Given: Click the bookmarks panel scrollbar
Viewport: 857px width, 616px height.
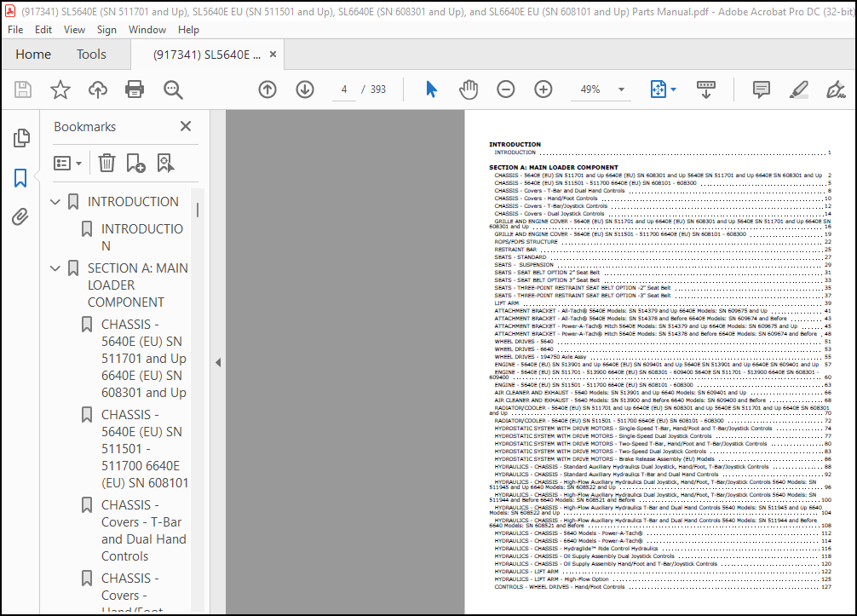Looking at the screenshot, I should (x=198, y=210).
